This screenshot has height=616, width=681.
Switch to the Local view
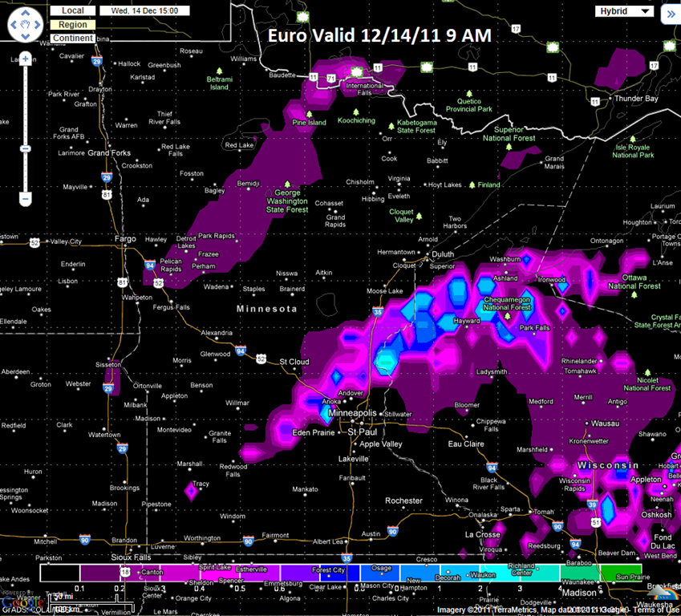pyautogui.click(x=73, y=10)
